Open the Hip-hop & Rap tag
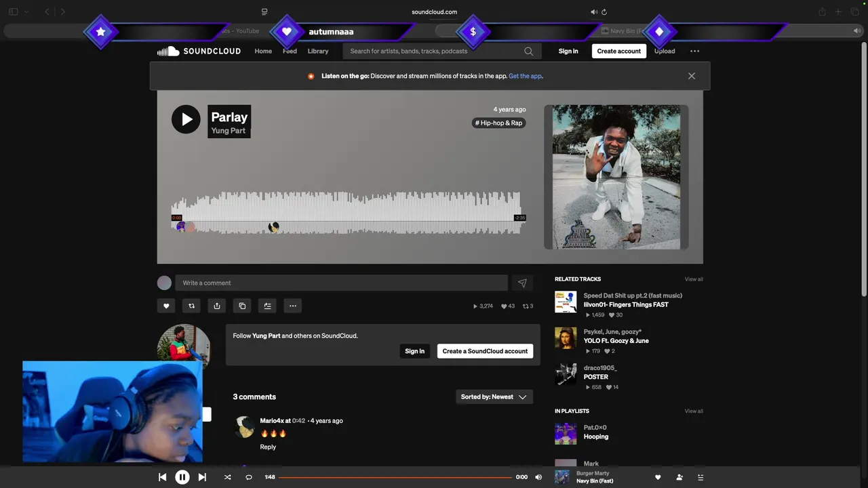This screenshot has height=488, width=868. click(498, 123)
